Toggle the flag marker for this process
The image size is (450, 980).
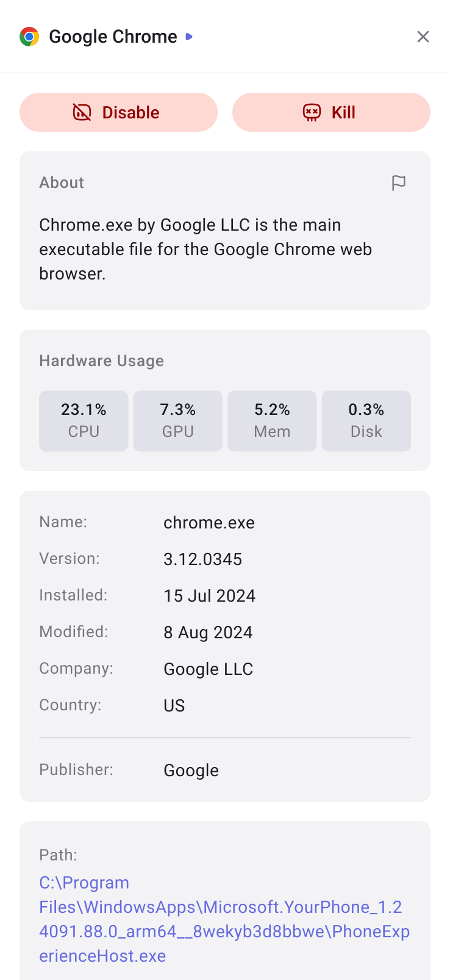(x=399, y=183)
